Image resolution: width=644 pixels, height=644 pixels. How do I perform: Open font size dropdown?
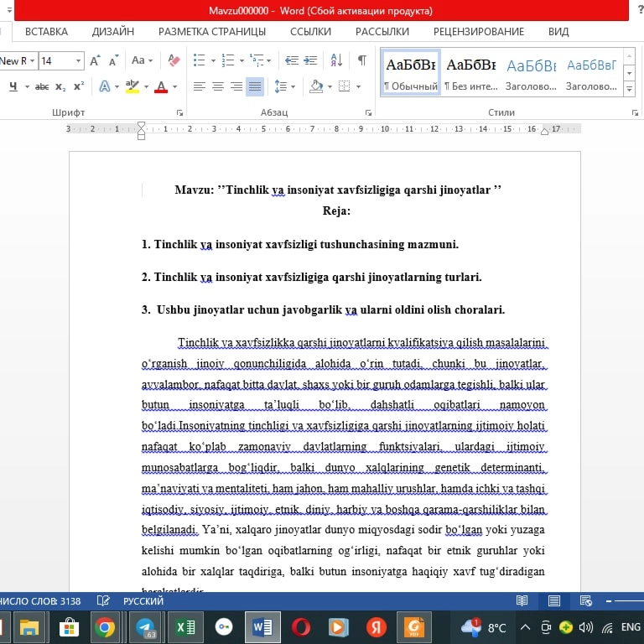click(x=78, y=60)
